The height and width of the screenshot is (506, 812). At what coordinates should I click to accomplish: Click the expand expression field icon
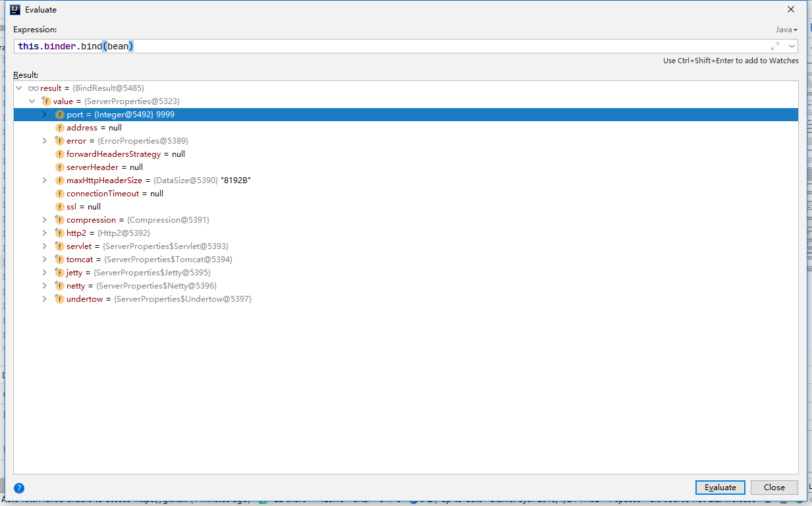pos(775,46)
